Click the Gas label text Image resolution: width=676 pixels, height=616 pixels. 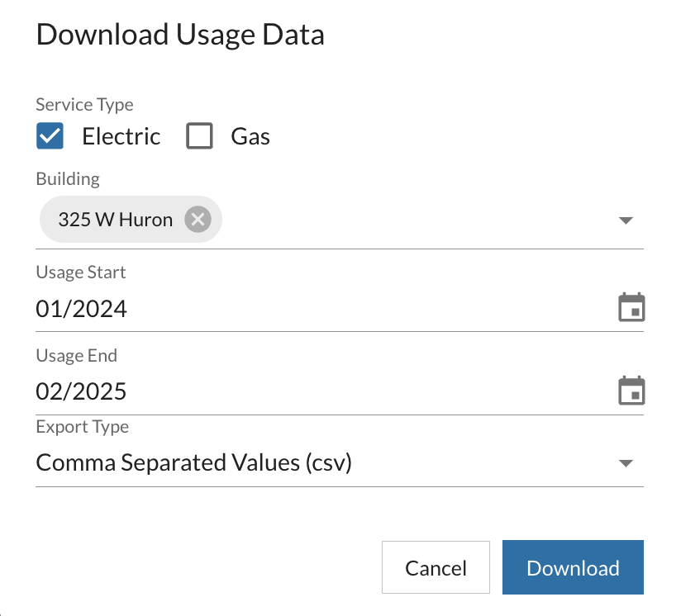point(250,136)
